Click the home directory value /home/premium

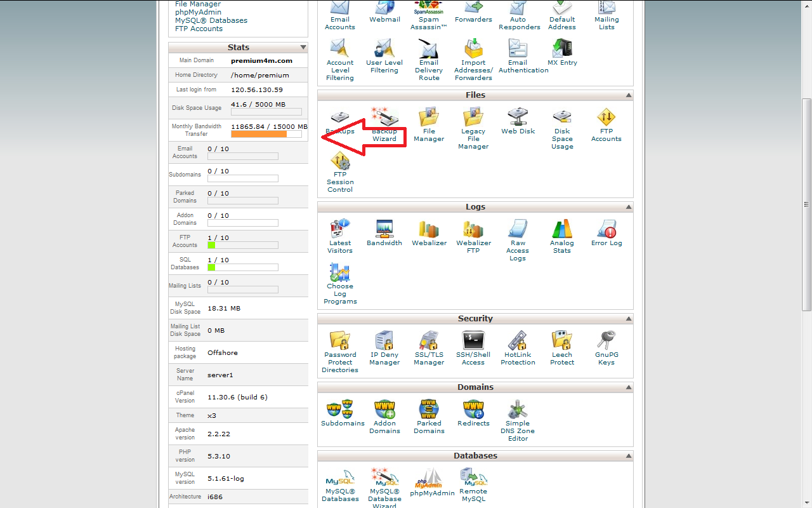point(260,76)
